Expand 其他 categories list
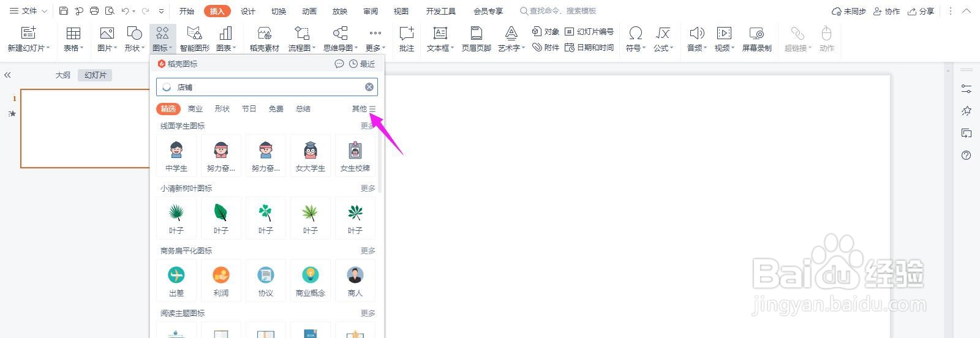980x338 pixels. click(364, 109)
